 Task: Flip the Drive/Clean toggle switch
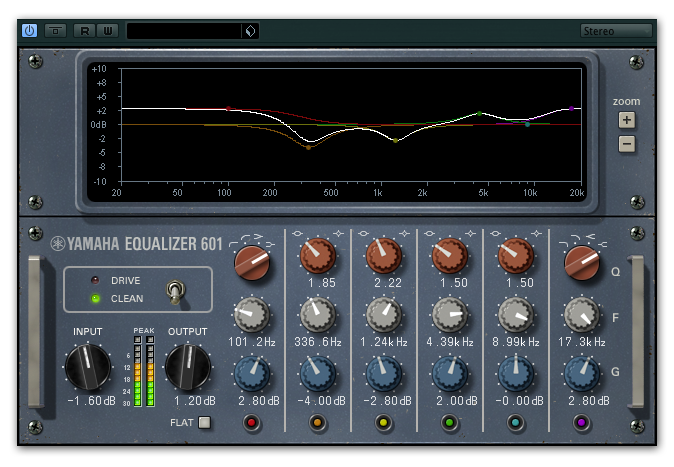click(175, 292)
